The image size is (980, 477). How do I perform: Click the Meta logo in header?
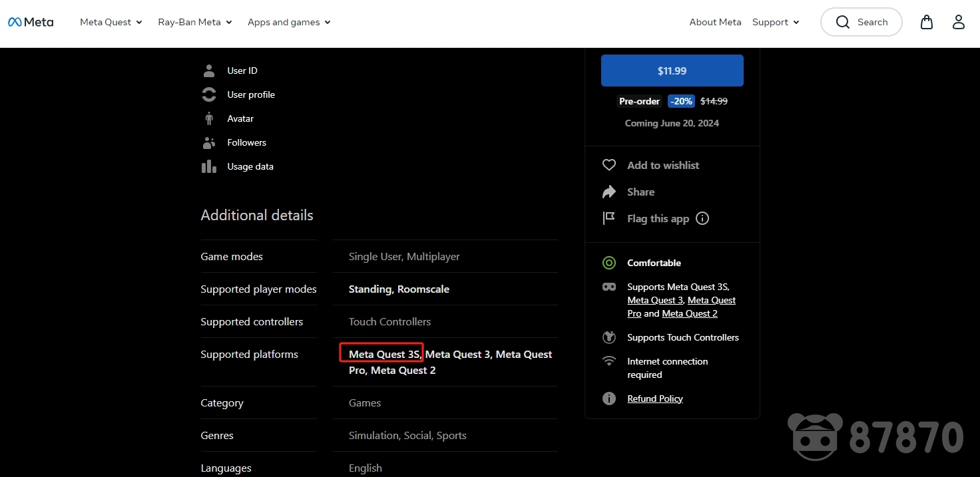[x=31, y=22]
